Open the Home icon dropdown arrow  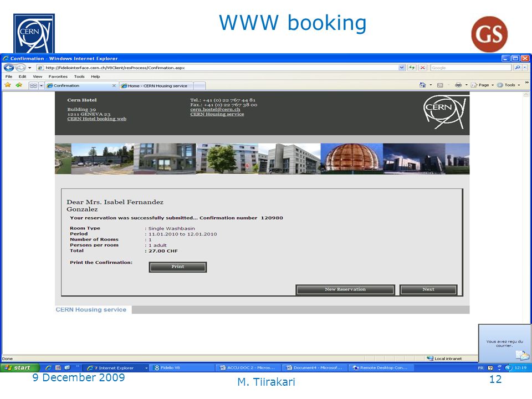coord(431,85)
